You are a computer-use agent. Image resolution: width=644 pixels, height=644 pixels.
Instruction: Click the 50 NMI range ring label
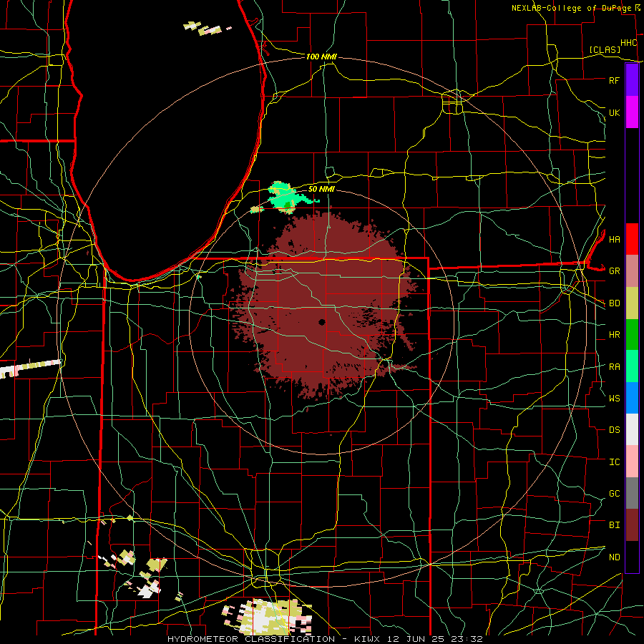[321, 189]
